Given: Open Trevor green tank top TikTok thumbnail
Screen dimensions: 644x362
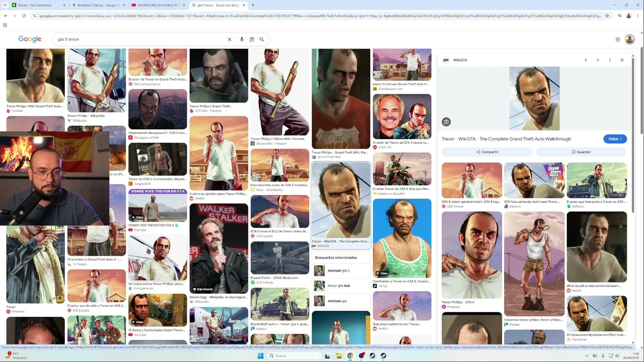Looking at the screenshot, I should [402, 238].
